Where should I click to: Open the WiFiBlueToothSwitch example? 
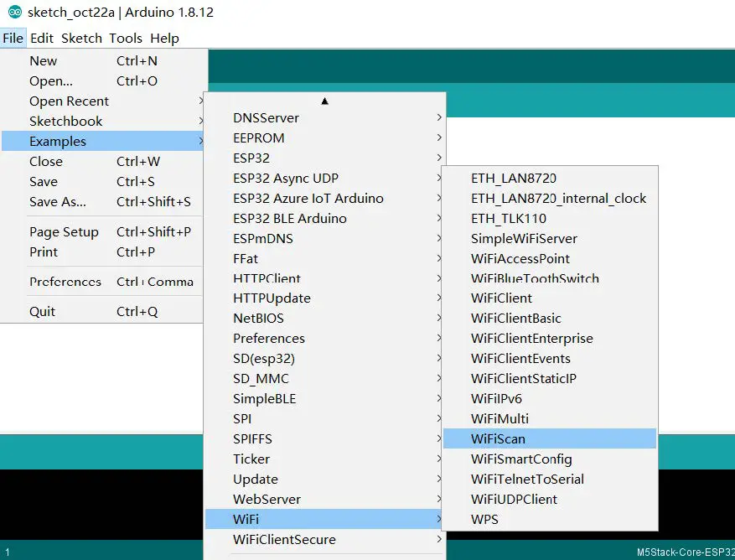(550, 278)
